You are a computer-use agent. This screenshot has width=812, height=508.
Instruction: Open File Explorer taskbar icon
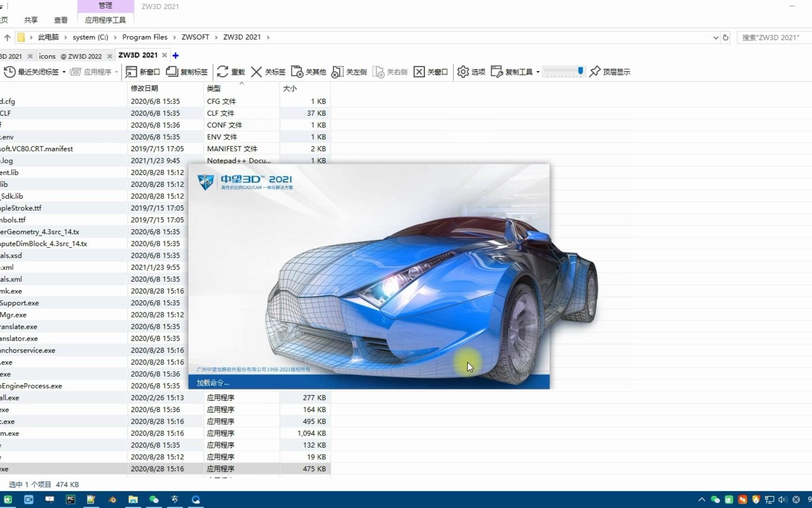click(x=133, y=500)
